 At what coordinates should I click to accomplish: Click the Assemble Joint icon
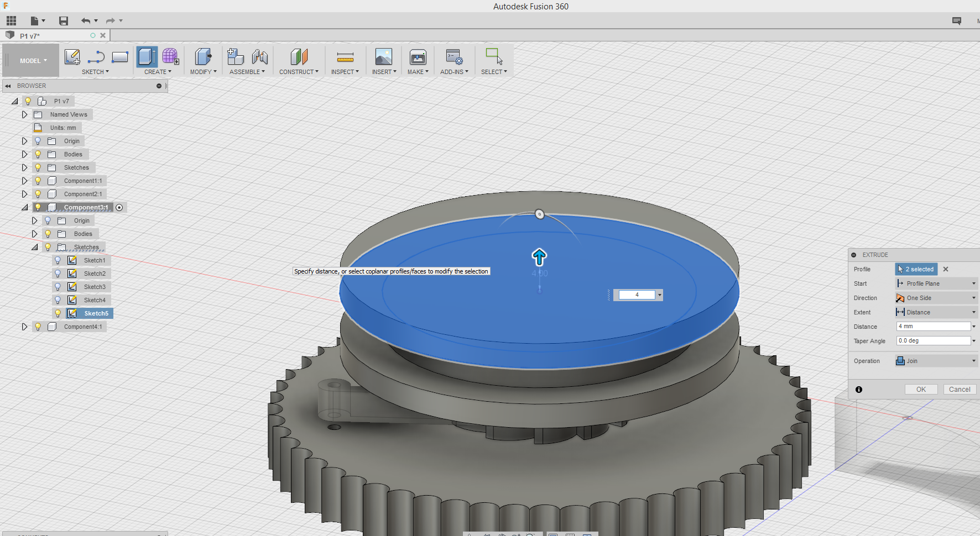[259, 57]
